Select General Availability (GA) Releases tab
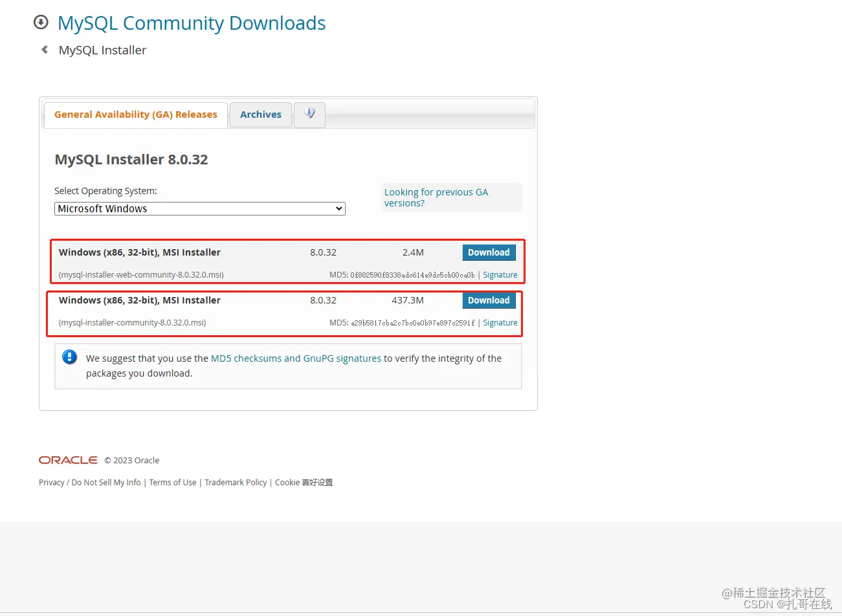This screenshot has width=842, height=616. click(136, 115)
